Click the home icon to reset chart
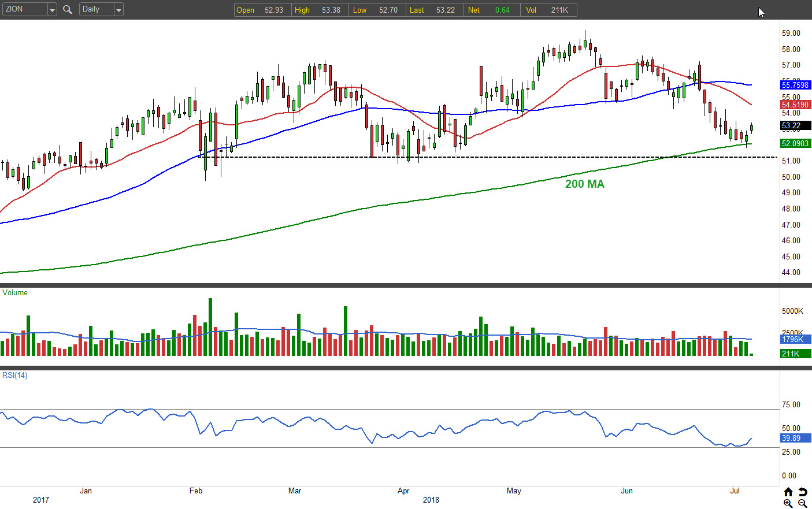This screenshot has height=509, width=812. [x=788, y=492]
